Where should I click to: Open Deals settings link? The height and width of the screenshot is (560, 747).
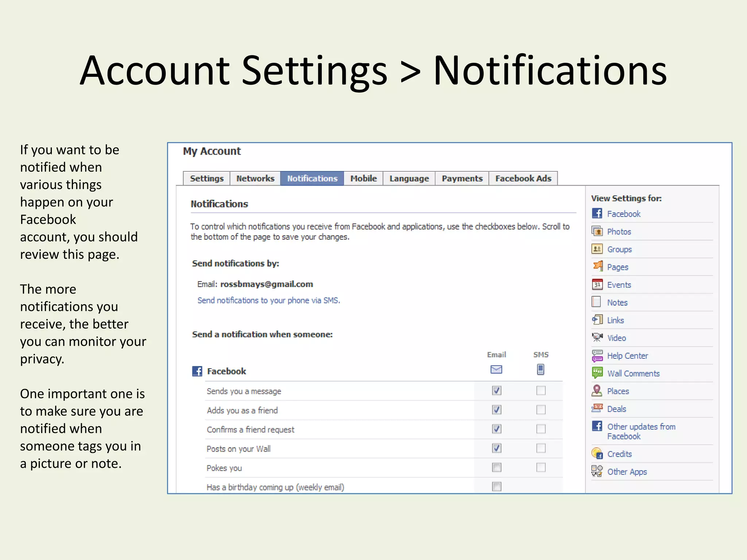[616, 409]
